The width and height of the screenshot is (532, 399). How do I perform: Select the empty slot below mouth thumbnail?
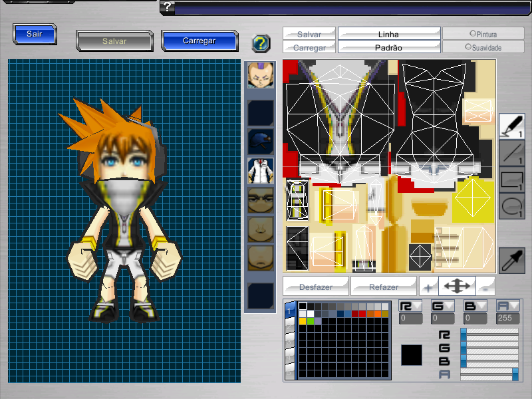tap(260, 296)
